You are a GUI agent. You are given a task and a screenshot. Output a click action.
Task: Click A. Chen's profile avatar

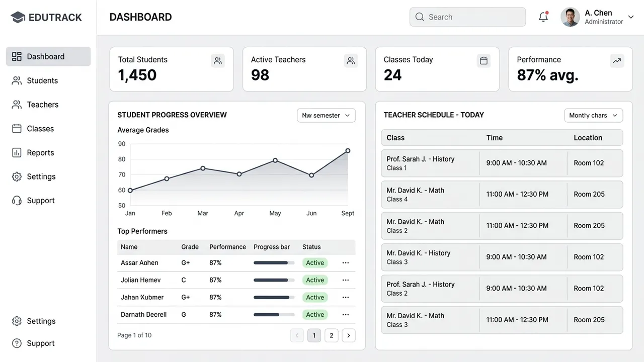570,17
